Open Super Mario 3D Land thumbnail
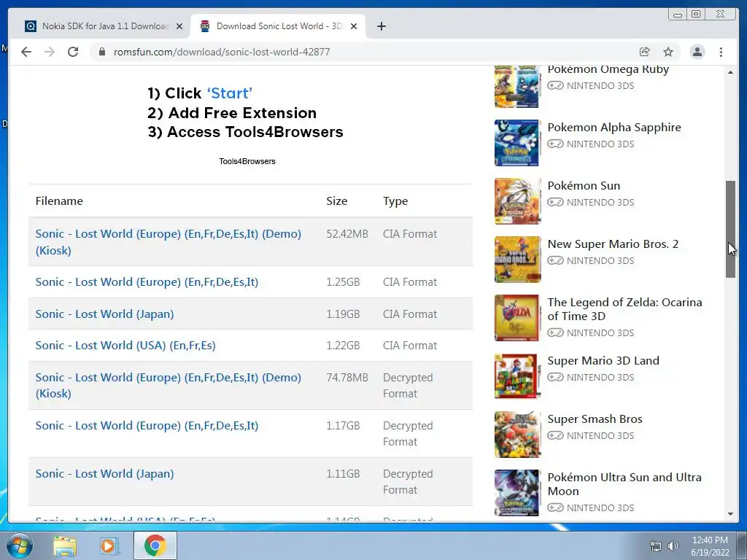This screenshot has width=747, height=560. (517, 376)
